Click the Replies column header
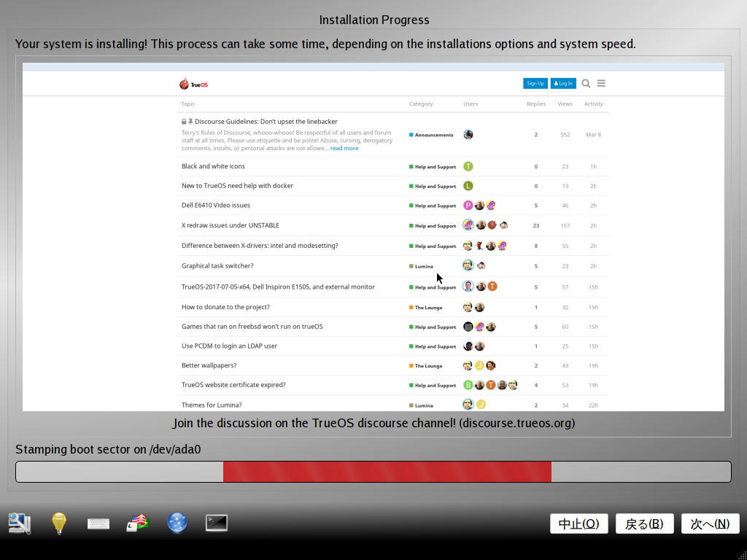The image size is (747, 560). click(x=536, y=104)
